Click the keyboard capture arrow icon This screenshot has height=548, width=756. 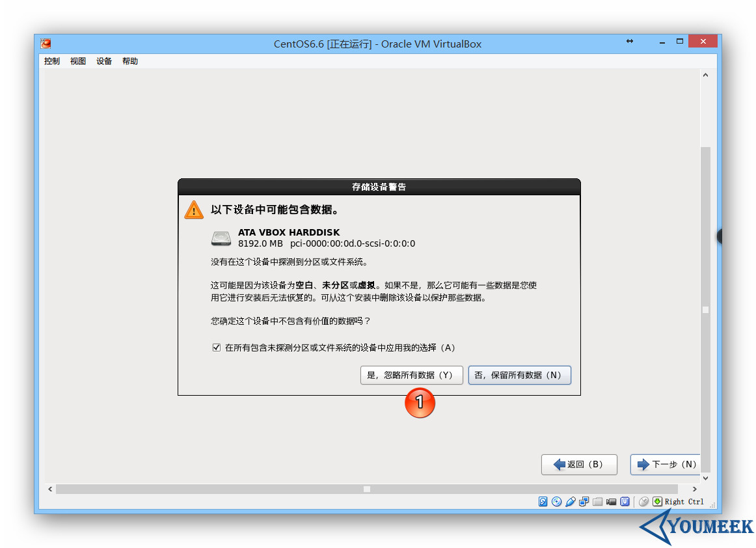coord(657,501)
